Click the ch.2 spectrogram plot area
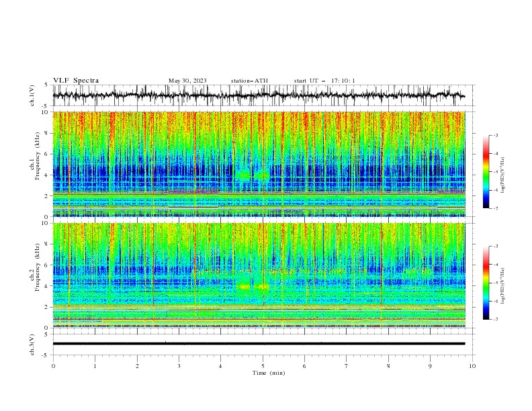 point(259,275)
